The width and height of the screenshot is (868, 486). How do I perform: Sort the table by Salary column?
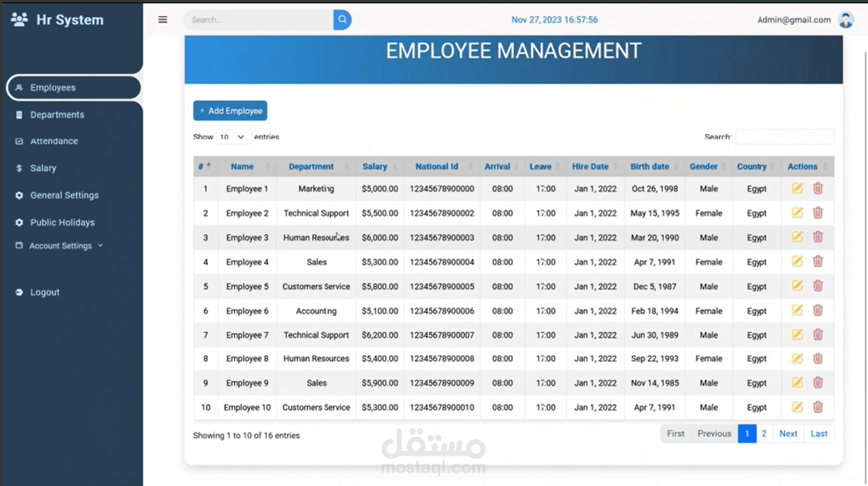tap(376, 166)
